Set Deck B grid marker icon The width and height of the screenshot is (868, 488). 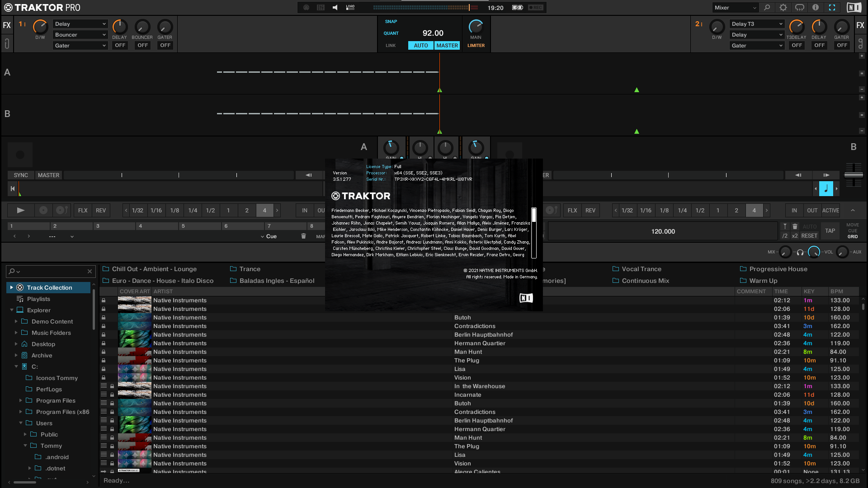[785, 226]
